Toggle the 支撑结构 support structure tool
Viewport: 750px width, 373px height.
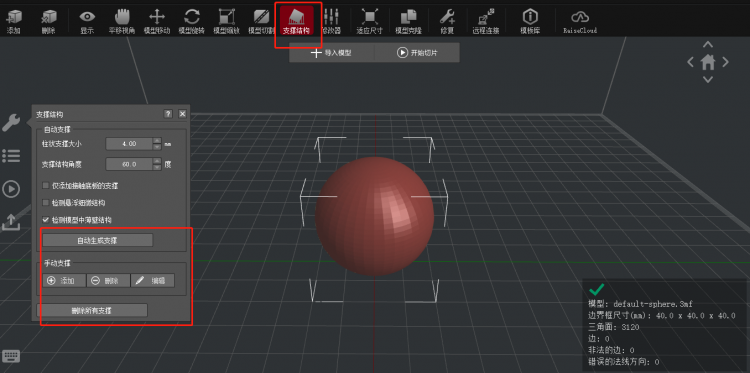point(297,21)
